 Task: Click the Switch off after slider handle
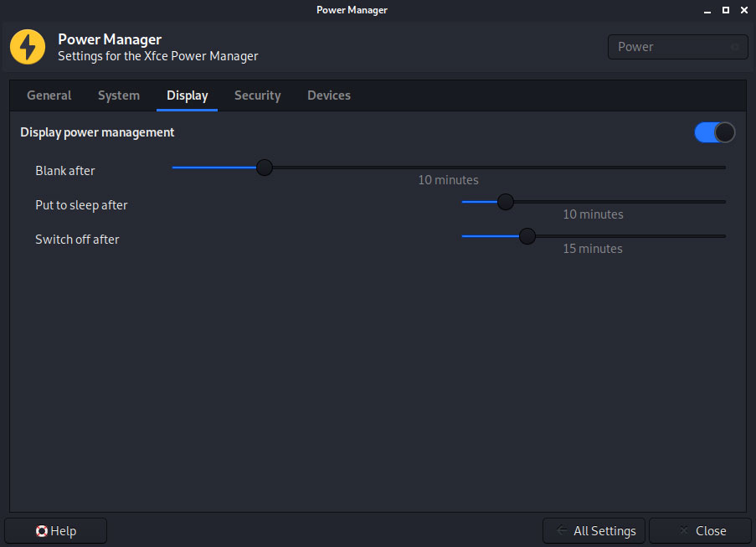click(x=527, y=236)
